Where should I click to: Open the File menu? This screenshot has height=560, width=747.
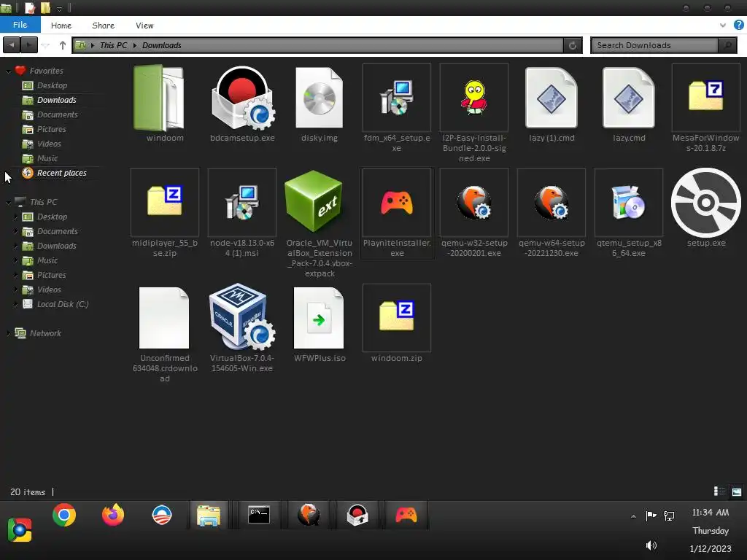(20, 25)
